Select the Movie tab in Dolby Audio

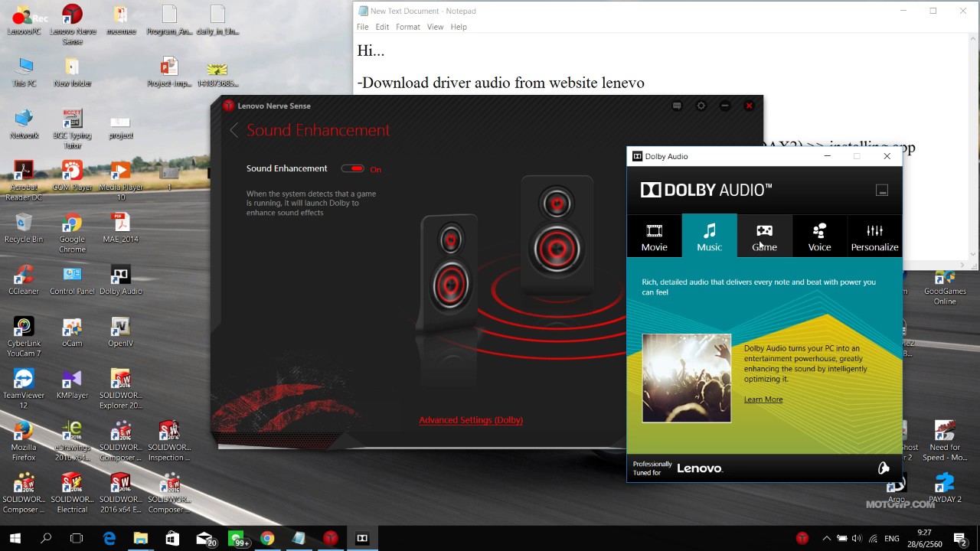(654, 236)
